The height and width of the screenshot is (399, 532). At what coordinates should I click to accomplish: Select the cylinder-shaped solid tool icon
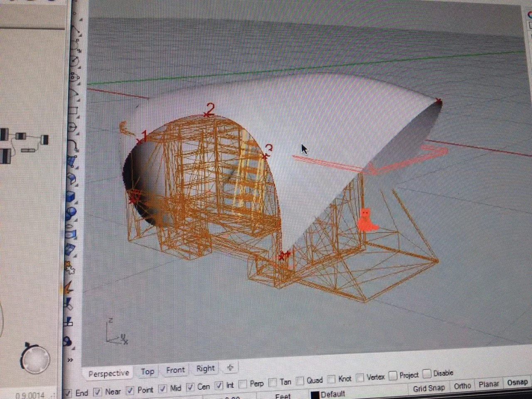click(70, 231)
